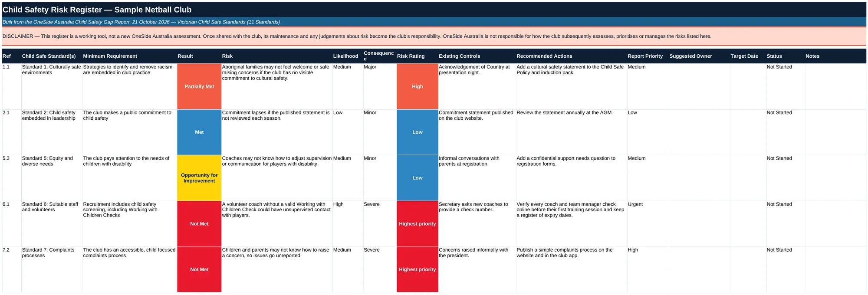The width and height of the screenshot is (868, 295).
Task: Select 'The club makes a public commitment' cell
Action: (130, 132)
